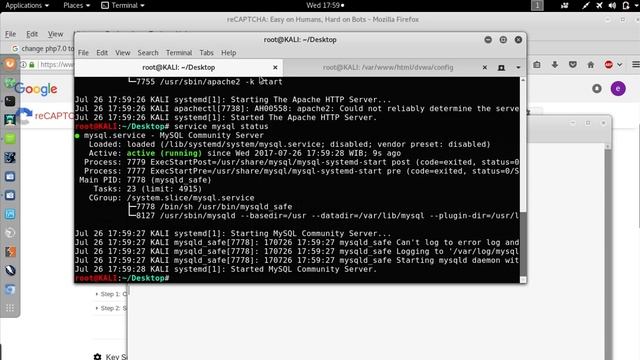Click the pen-shaped tray icon
This screenshot has height=360, width=640.
coord(586,5)
